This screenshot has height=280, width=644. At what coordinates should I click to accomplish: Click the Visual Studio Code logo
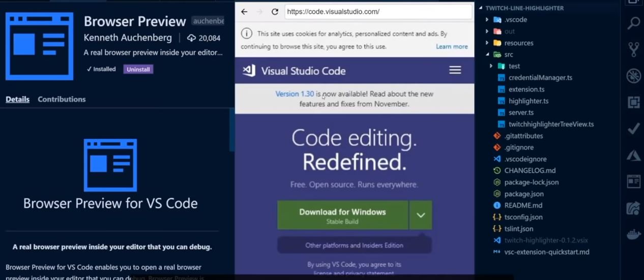tap(249, 71)
